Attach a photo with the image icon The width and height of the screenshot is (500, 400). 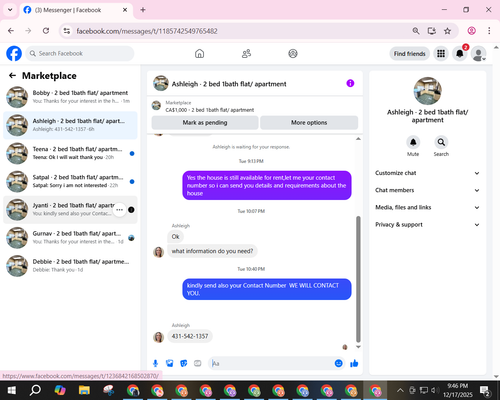click(170, 363)
